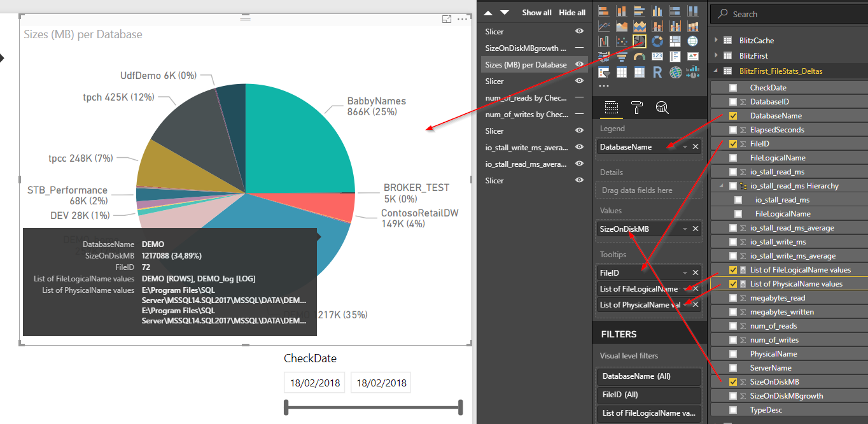This screenshot has height=424, width=868.
Task: Select the Matrix visualization
Action: pos(640,72)
